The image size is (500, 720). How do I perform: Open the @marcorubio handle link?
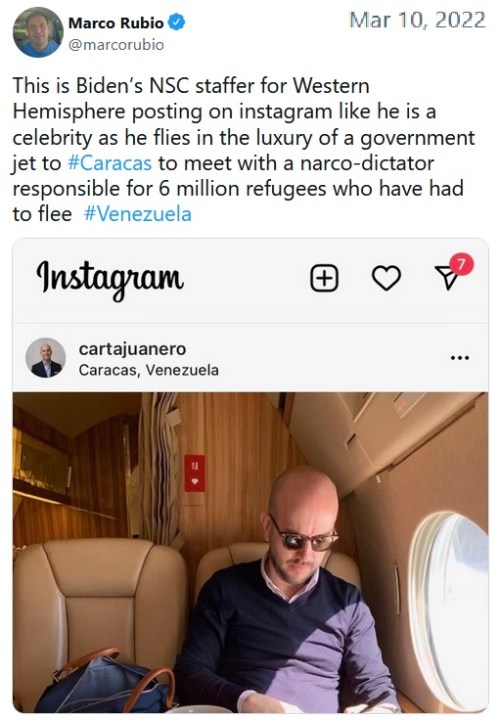(x=116, y=45)
